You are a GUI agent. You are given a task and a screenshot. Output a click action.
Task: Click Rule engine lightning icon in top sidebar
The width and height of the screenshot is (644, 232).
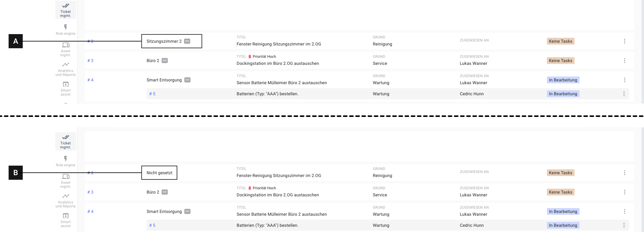(65, 27)
